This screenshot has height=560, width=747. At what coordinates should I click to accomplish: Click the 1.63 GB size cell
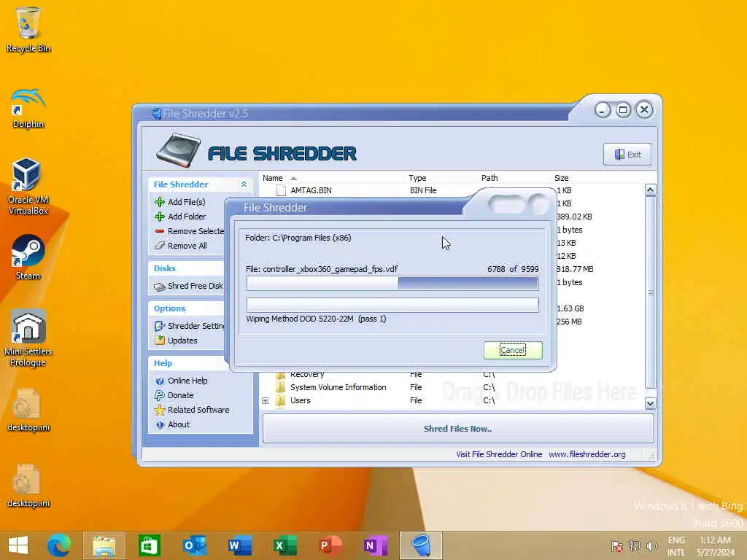click(570, 308)
